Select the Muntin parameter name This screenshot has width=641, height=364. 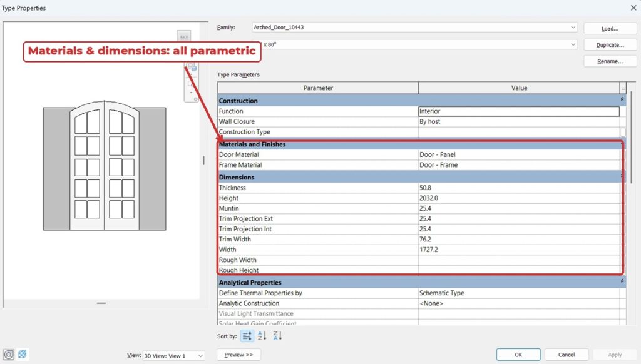click(x=229, y=208)
